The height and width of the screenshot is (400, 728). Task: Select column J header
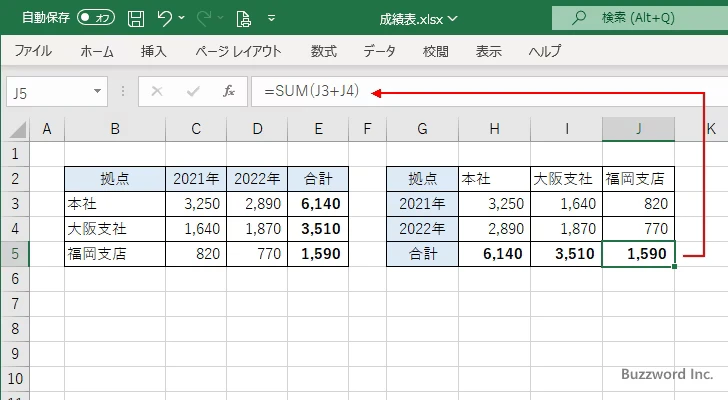pyautogui.click(x=638, y=129)
